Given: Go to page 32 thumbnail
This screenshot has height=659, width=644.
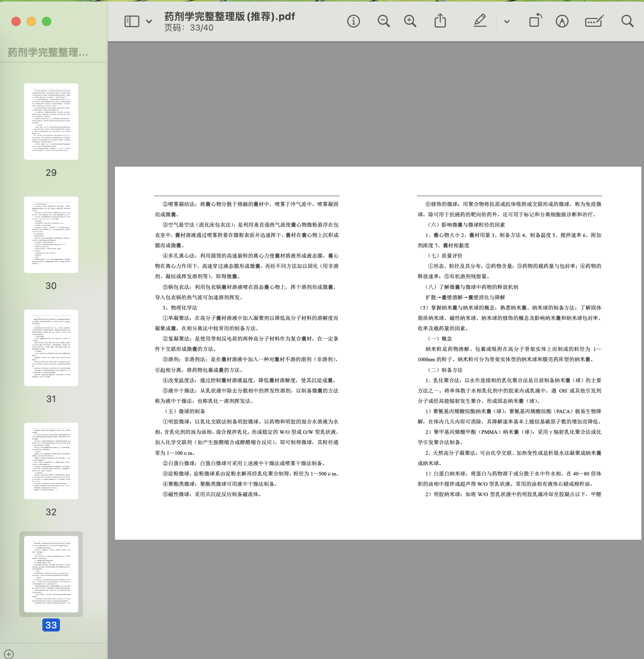Looking at the screenshot, I should (x=51, y=461).
